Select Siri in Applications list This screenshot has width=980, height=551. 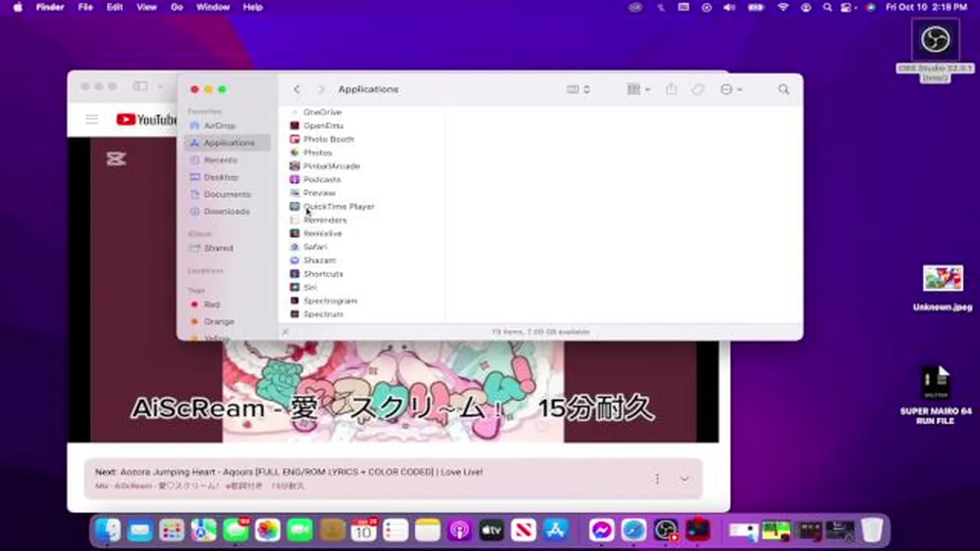(x=309, y=288)
